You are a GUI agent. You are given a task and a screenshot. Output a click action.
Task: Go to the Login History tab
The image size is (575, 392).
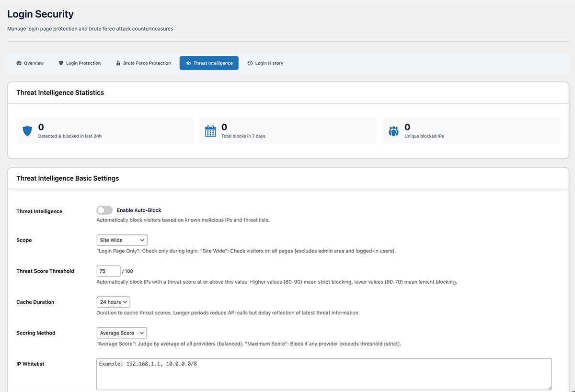[x=265, y=63]
